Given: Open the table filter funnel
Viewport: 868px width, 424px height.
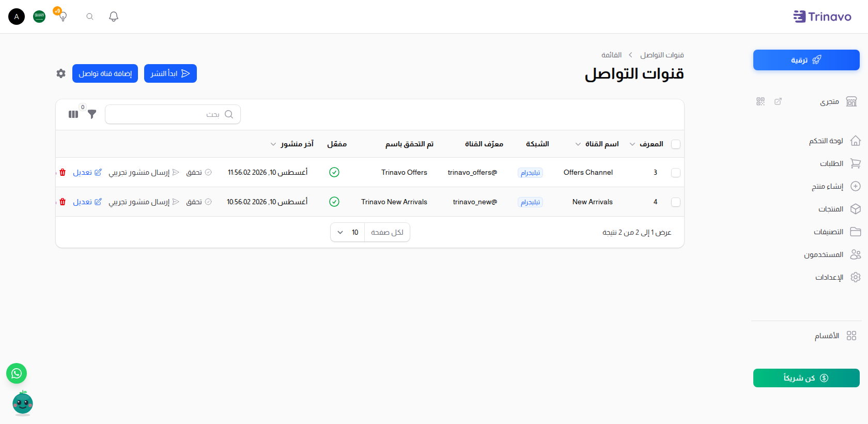Looking at the screenshot, I should (92, 114).
